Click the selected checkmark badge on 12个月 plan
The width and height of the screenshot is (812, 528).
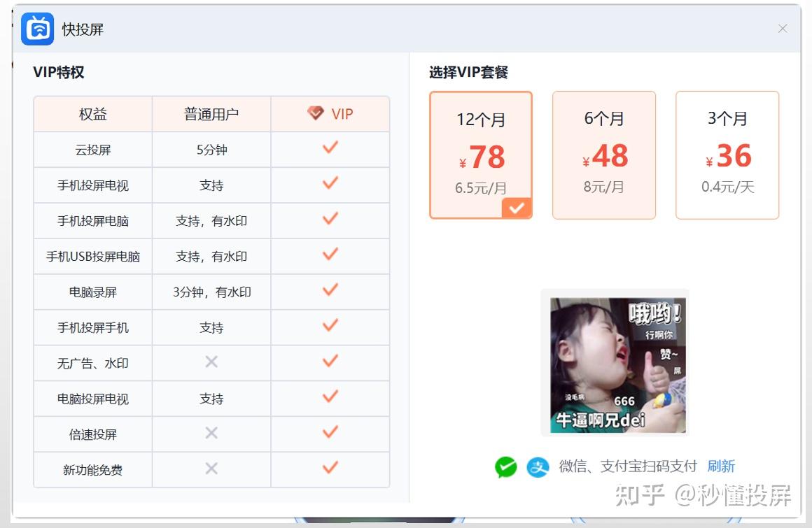pyautogui.click(x=517, y=208)
